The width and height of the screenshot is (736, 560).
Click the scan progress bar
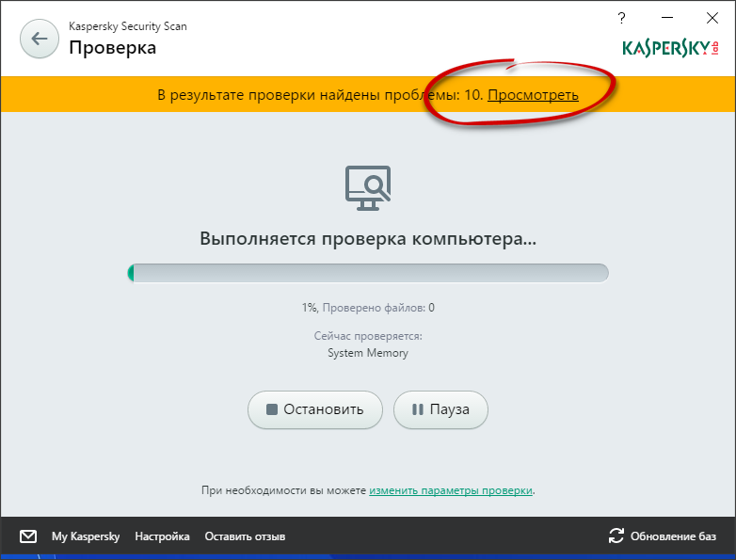368,273
